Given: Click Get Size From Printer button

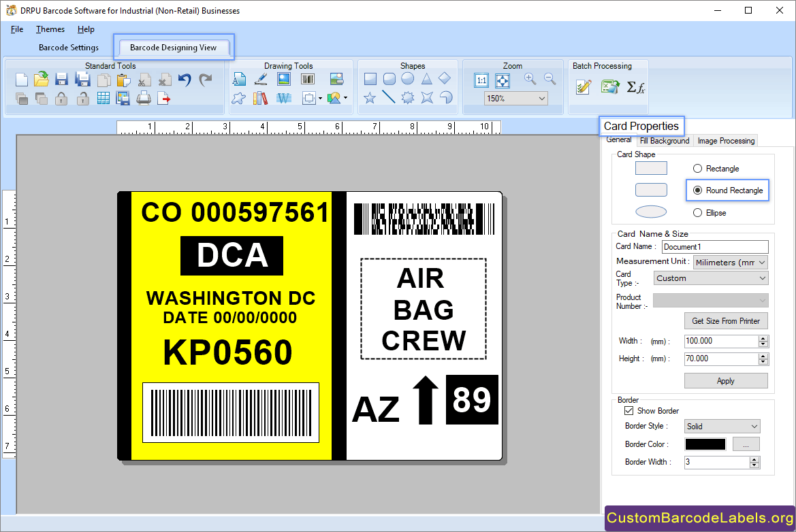Looking at the screenshot, I should pyautogui.click(x=726, y=321).
